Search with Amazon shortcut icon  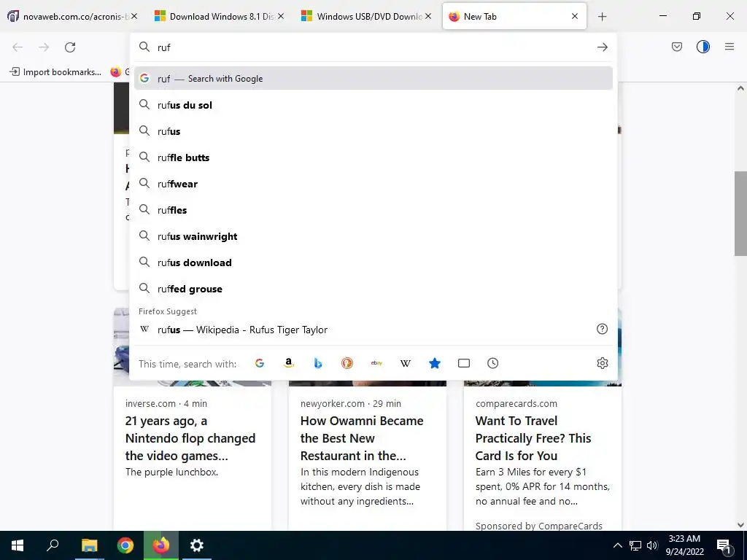point(289,363)
